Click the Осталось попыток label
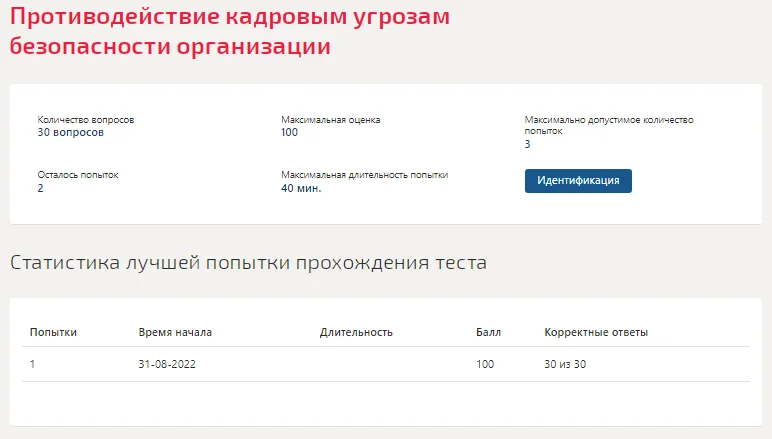772x439 pixels. point(78,175)
